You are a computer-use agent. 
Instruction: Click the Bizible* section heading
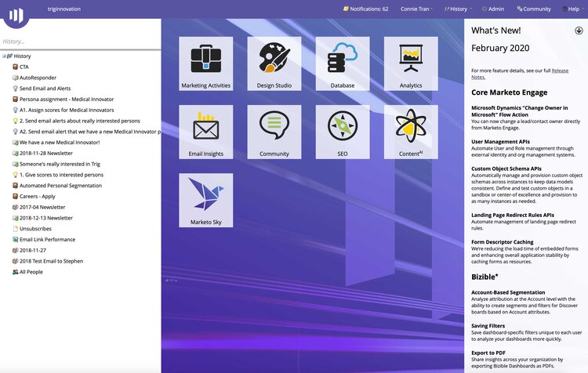click(x=485, y=277)
